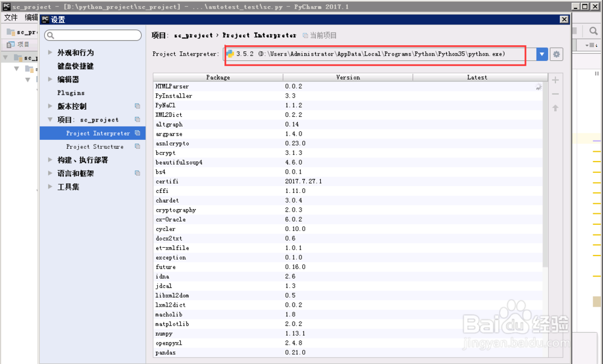The width and height of the screenshot is (603, 364).
Task: Select the bcrypt package row
Action: [348, 153]
